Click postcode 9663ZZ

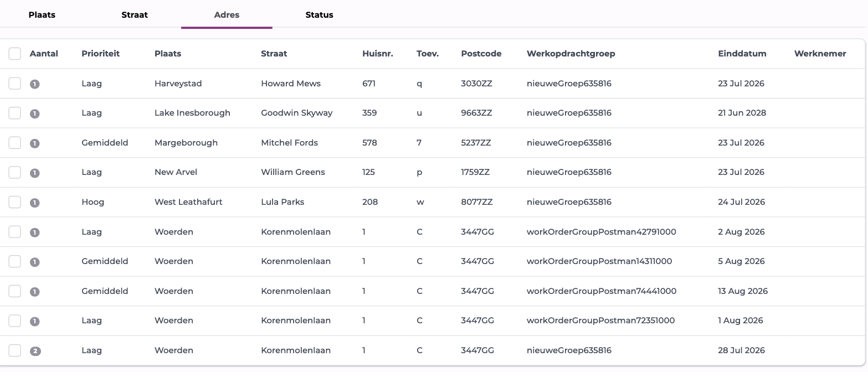coord(476,113)
